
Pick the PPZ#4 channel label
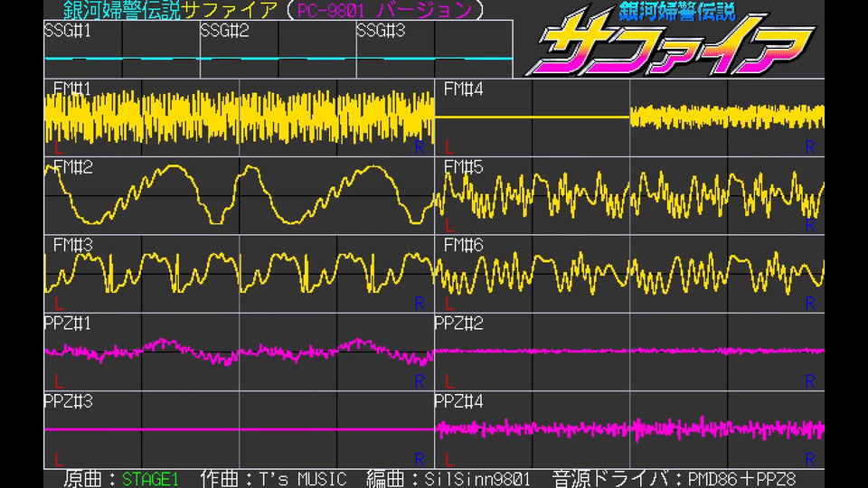[x=458, y=401]
